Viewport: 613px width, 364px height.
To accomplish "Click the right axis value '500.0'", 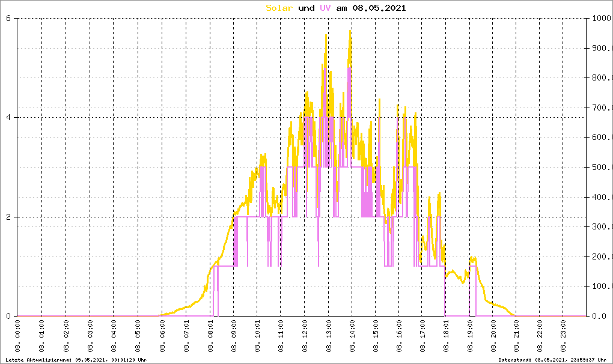I will [602, 167].
